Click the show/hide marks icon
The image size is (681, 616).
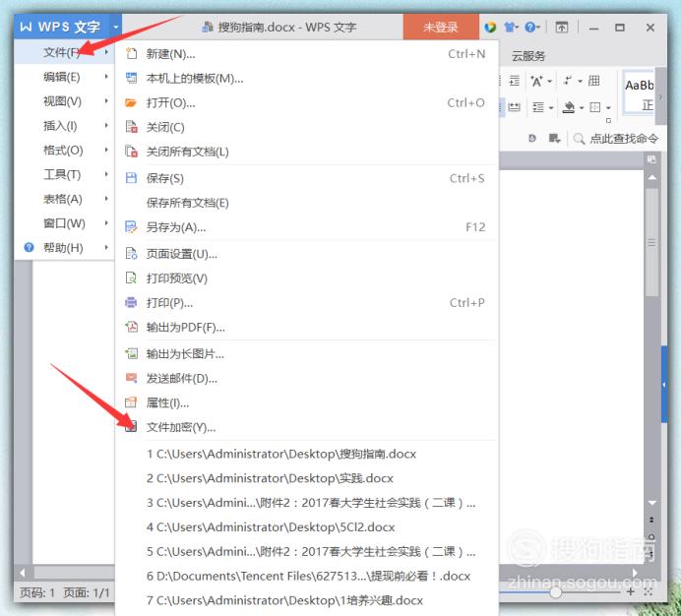[x=568, y=81]
